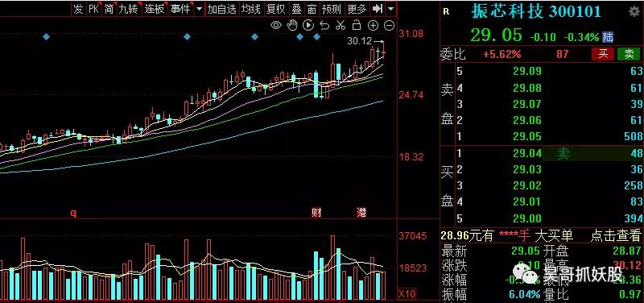This screenshot has width=644, height=303.
Task: Click the undo arrow icon
Action: pos(324,26)
